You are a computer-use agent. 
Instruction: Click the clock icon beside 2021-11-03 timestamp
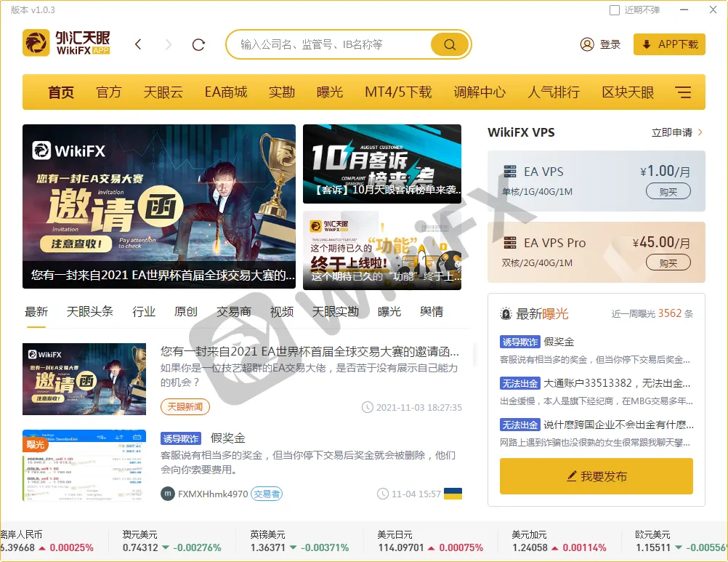pyautogui.click(x=367, y=407)
